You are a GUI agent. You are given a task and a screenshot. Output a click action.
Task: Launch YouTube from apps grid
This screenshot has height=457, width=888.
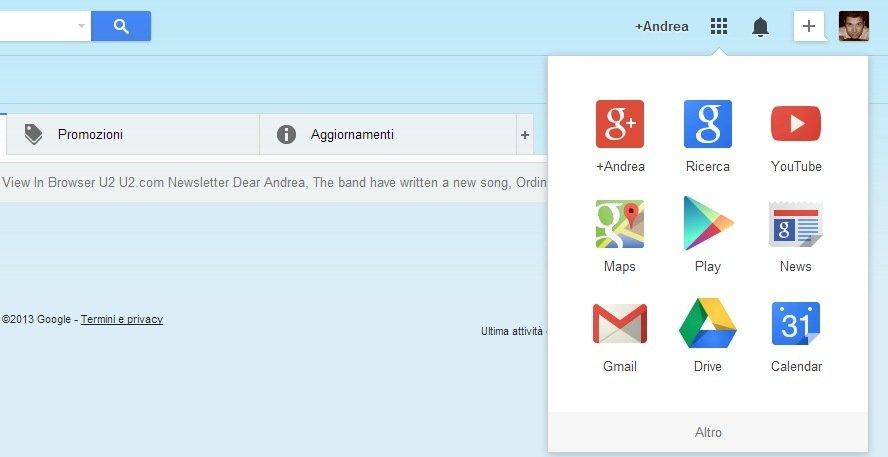tap(796, 125)
